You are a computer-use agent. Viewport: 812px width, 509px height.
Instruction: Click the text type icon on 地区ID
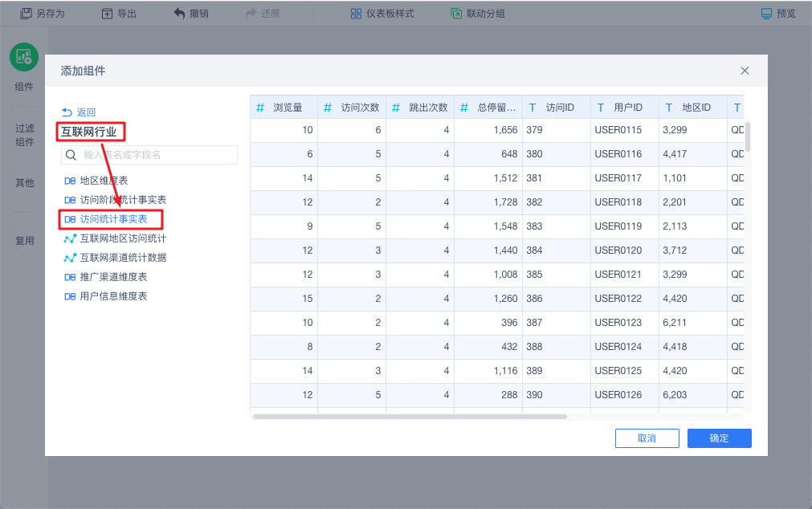[x=669, y=108]
